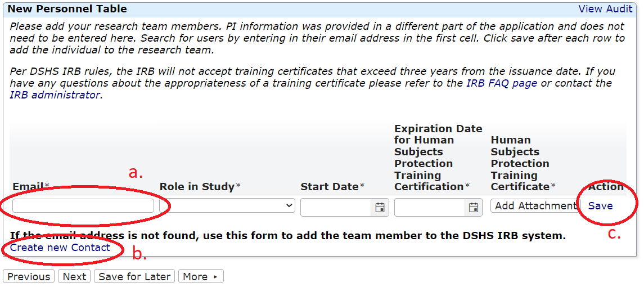
Task: Open the More options menu
Action: 201,276
